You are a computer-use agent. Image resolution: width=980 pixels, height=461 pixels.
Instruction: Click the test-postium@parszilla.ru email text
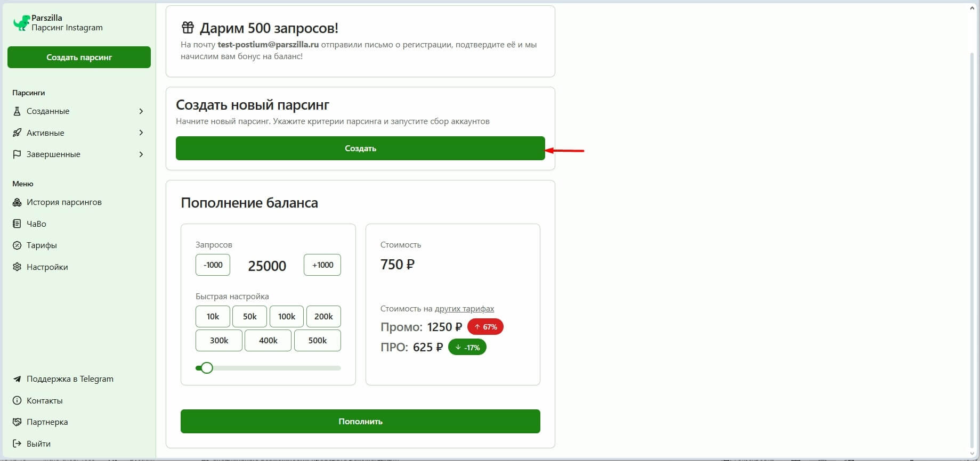pyautogui.click(x=268, y=45)
